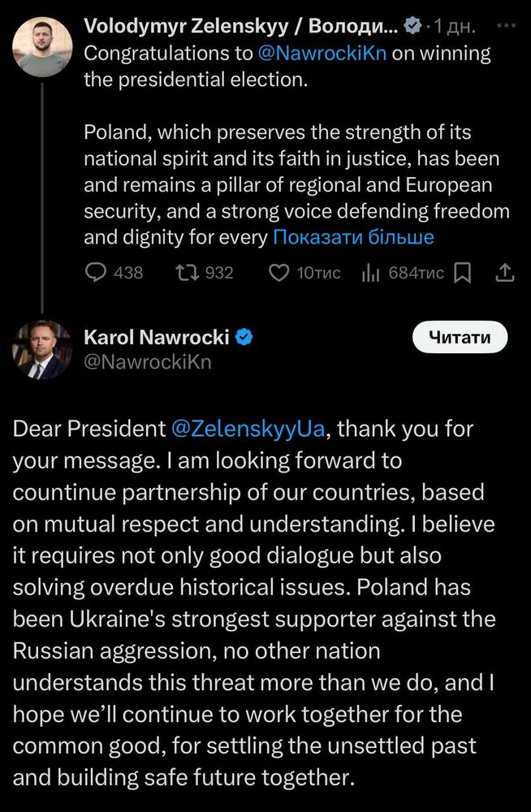
Task: Open the three-dot more options menu
Action: coord(505,25)
